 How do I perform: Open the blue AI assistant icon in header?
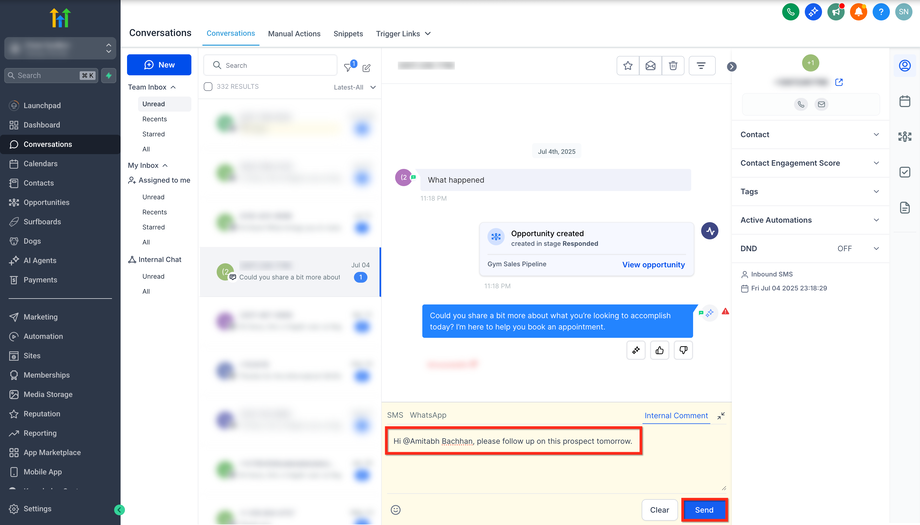pyautogui.click(x=813, y=12)
